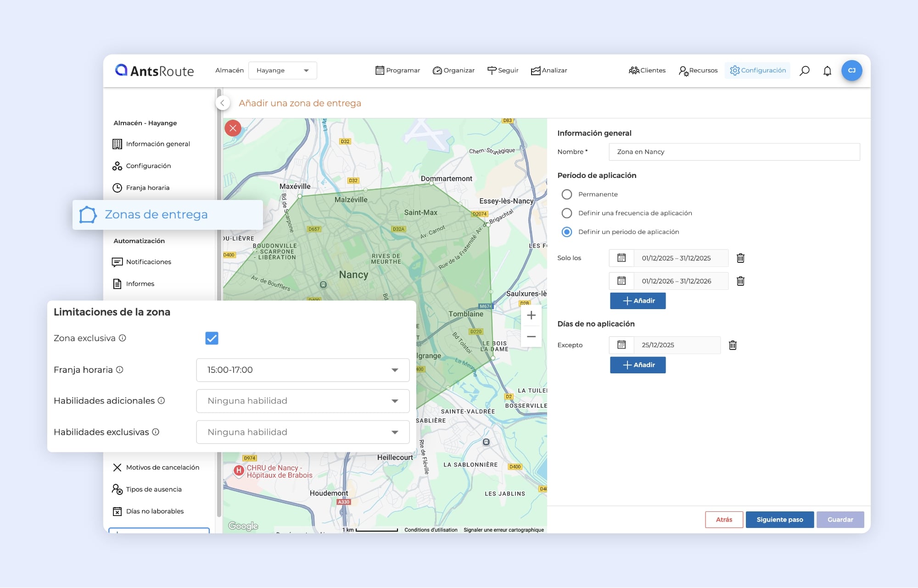Click the Siguiente paso button
918x588 pixels.
pyautogui.click(x=779, y=520)
